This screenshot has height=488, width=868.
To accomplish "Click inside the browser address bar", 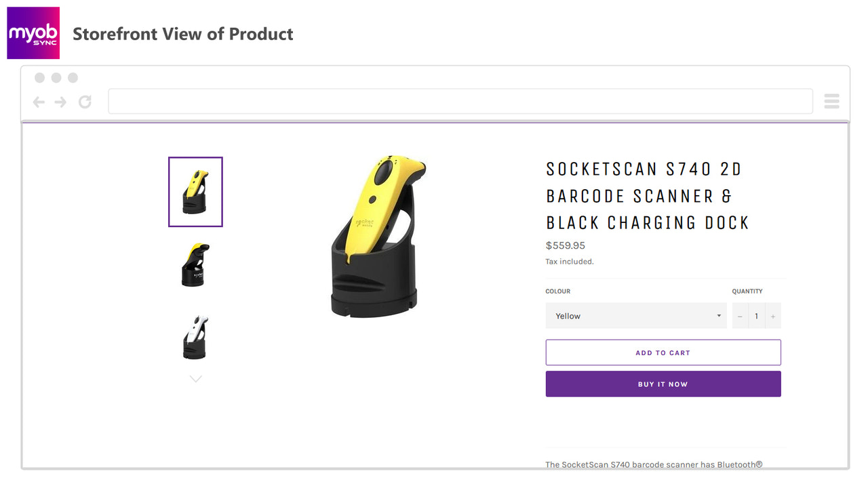I will coord(461,100).
